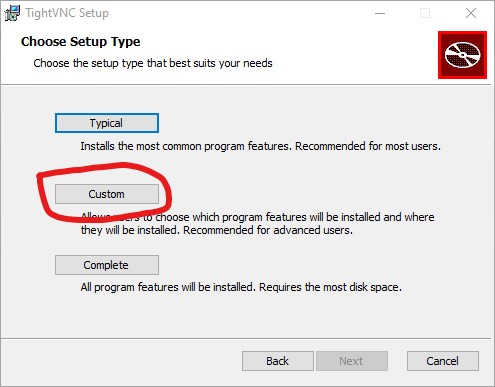
Task: Click the separator line above Back button
Action: coord(246,339)
